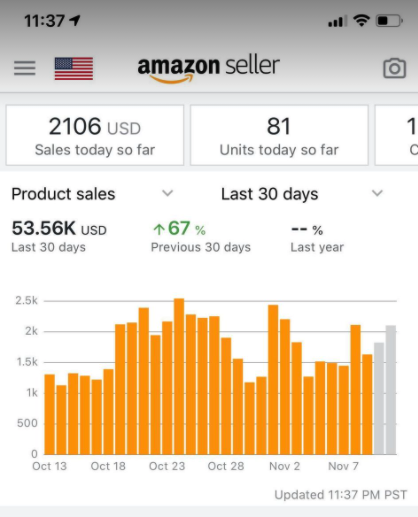Tap the amazon seller logo
Screen dimensions: 418x517
[x=208, y=68]
